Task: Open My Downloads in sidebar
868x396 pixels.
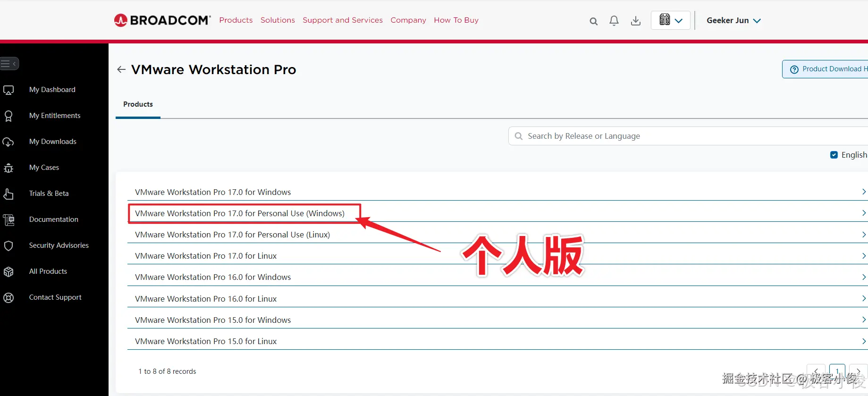Action: click(53, 142)
